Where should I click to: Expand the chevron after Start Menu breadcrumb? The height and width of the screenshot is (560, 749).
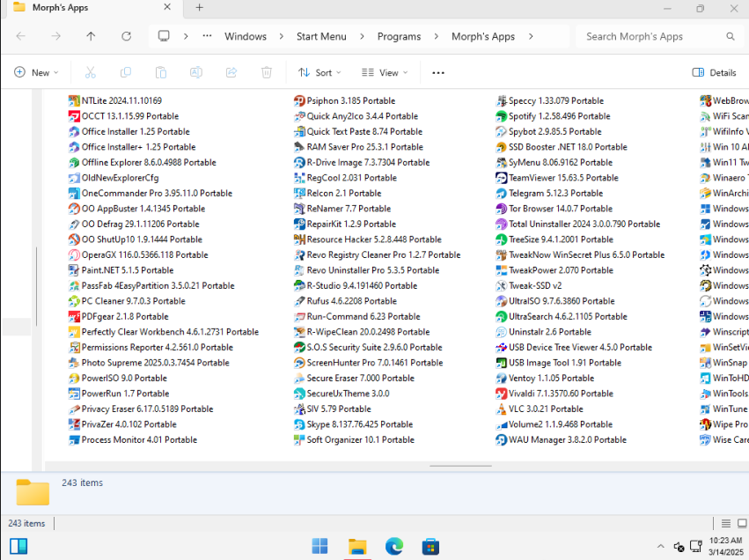(362, 37)
